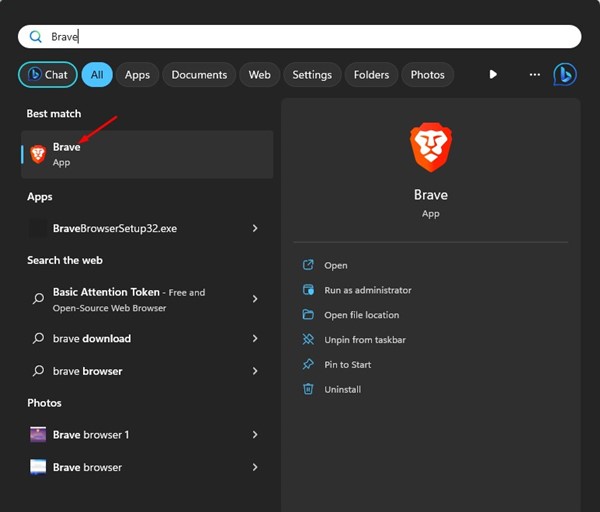Expand the brave download chevron
The height and width of the screenshot is (512, 600).
coord(255,339)
